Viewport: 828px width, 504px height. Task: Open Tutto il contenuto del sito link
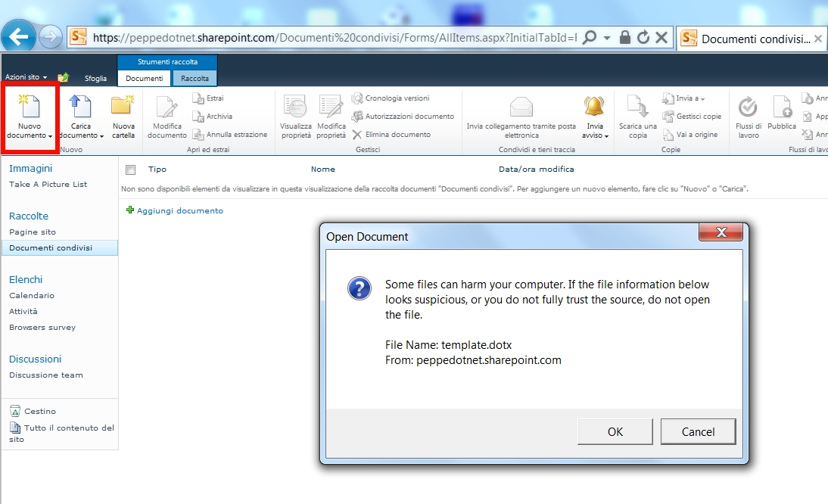coord(62,434)
